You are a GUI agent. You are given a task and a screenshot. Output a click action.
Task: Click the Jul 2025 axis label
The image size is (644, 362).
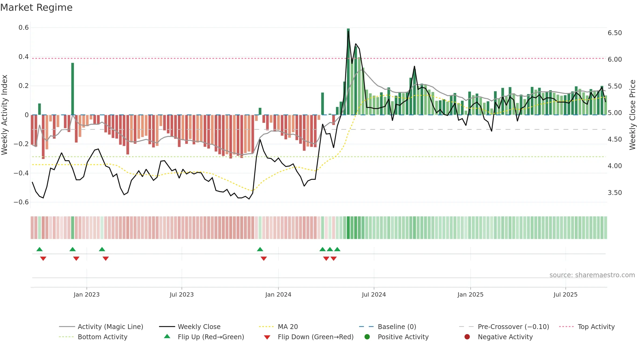(x=565, y=294)
